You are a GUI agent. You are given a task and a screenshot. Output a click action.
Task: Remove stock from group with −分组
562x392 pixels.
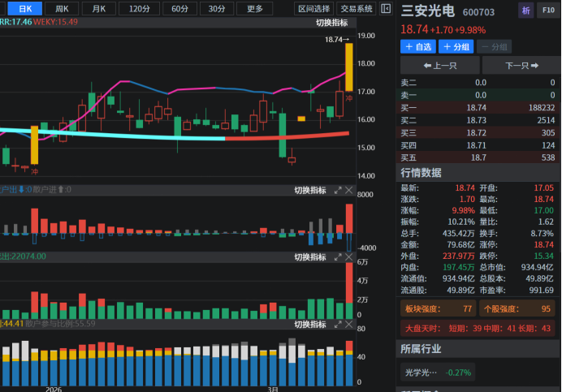pyautogui.click(x=495, y=47)
